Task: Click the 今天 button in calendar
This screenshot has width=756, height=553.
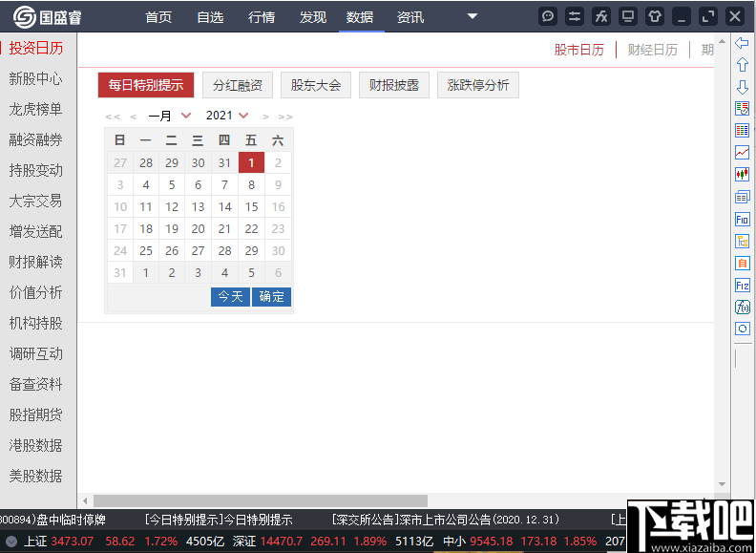Action: (230, 297)
